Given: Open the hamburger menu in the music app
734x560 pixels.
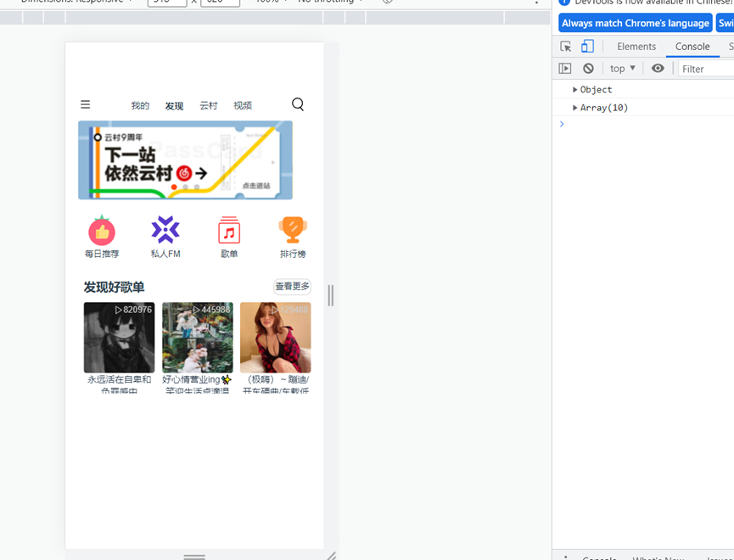Looking at the screenshot, I should [x=85, y=104].
